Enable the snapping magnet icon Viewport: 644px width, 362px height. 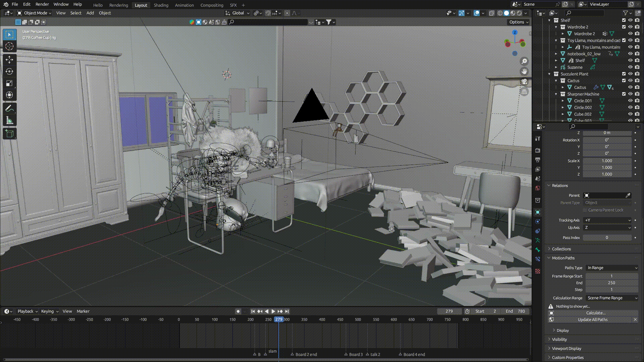(268, 13)
